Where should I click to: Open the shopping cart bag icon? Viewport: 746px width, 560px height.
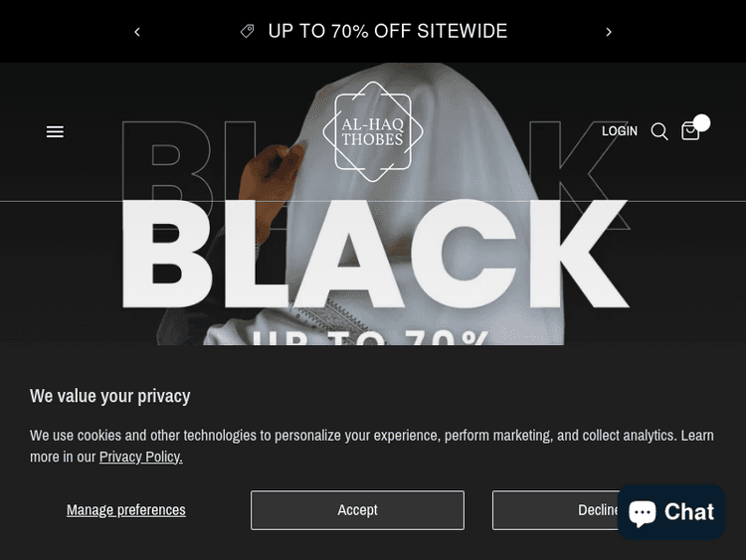[690, 131]
